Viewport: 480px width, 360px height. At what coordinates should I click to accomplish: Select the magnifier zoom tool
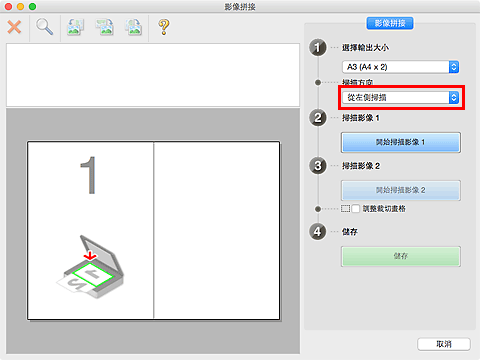pos(44,27)
